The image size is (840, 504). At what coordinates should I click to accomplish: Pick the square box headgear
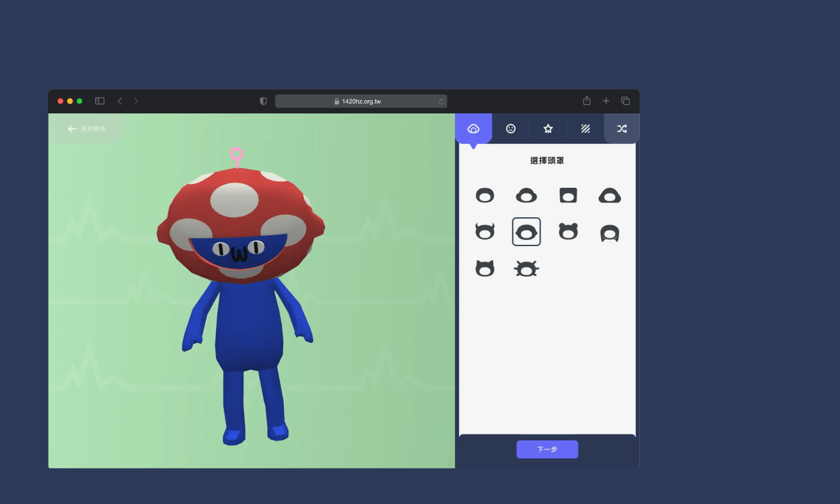pyautogui.click(x=568, y=195)
